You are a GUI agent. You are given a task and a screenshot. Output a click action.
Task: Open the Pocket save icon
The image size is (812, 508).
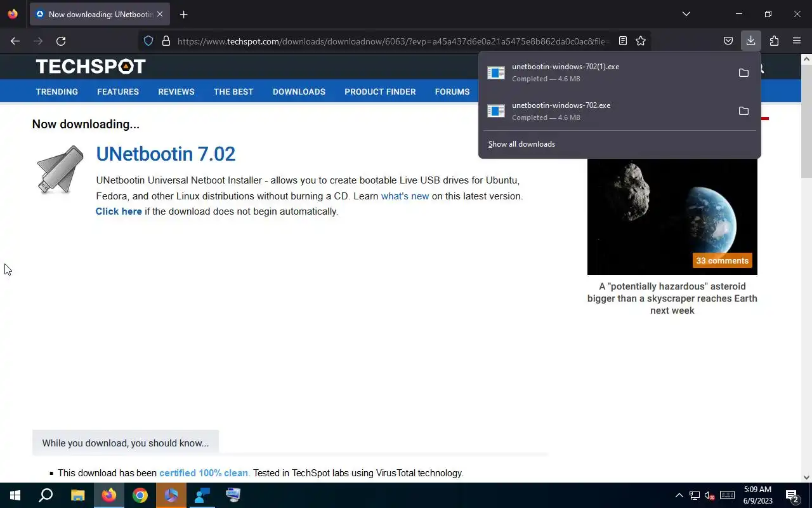coord(728,41)
